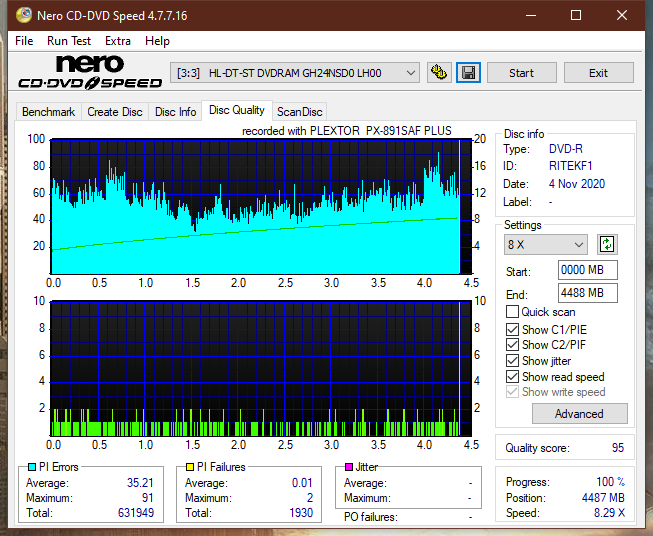Click the disc ID RITEKF1 text
The image size is (653, 536).
(570, 166)
